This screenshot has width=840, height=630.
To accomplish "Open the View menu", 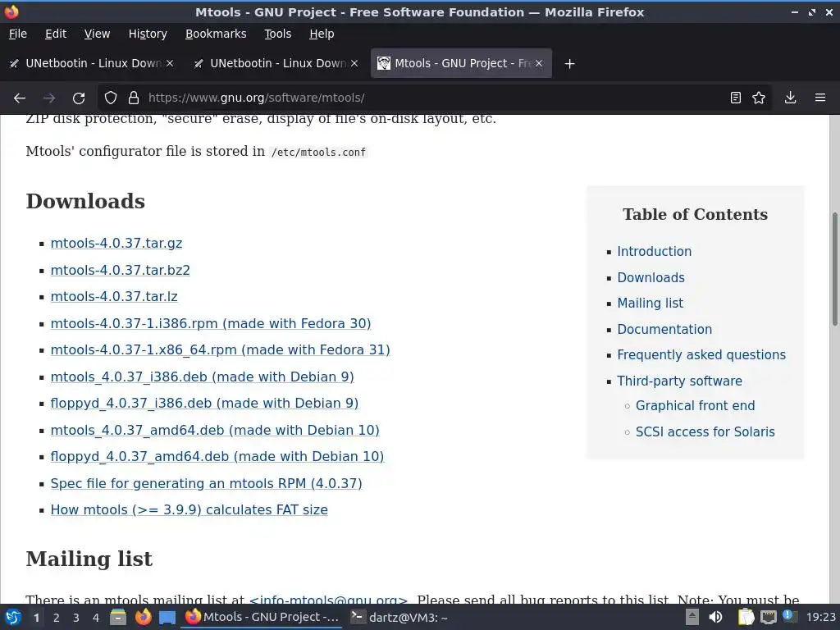I will pyautogui.click(x=97, y=34).
